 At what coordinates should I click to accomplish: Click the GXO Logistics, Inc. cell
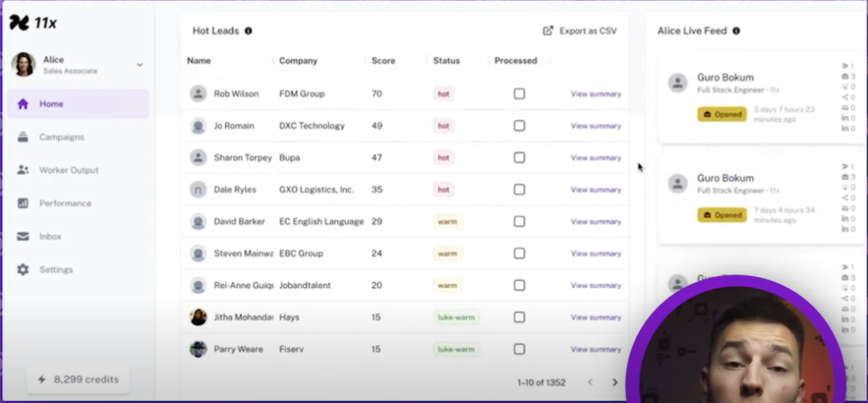(x=316, y=190)
